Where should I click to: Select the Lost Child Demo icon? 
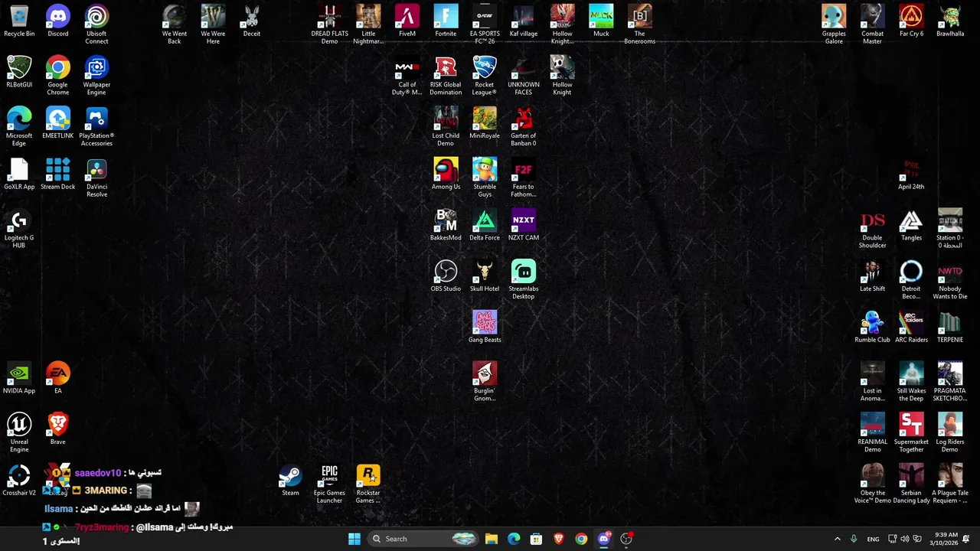446,127
